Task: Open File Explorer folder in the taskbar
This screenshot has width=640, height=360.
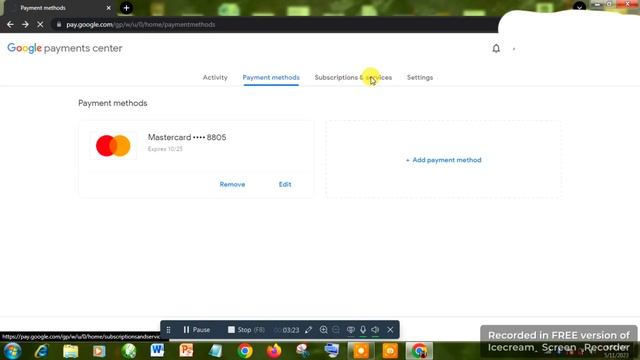Action: (x=70, y=351)
